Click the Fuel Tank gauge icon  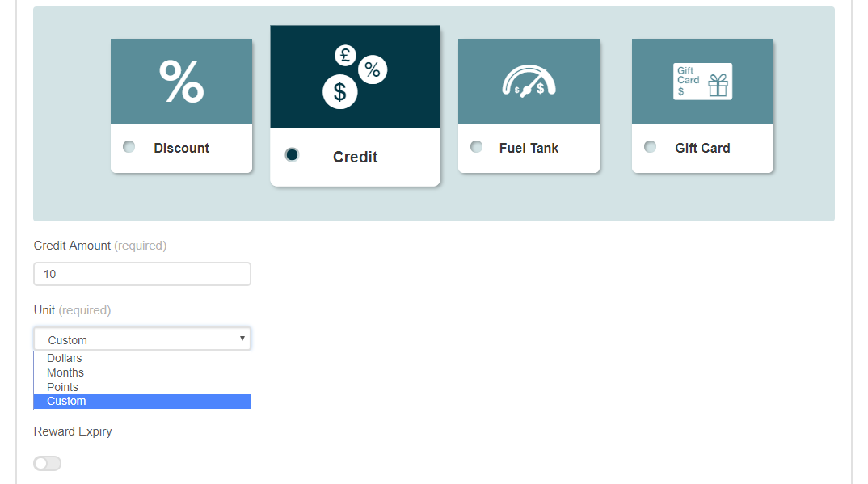pyautogui.click(x=529, y=82)
